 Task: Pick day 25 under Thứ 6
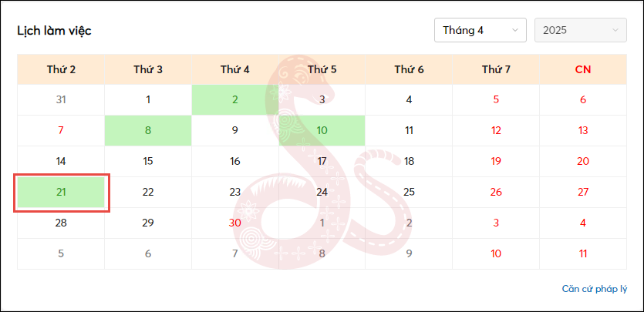click(409, 192)
